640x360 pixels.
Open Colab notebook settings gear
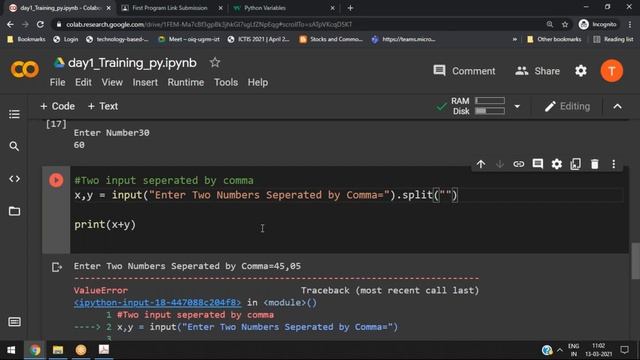[581, 71]
